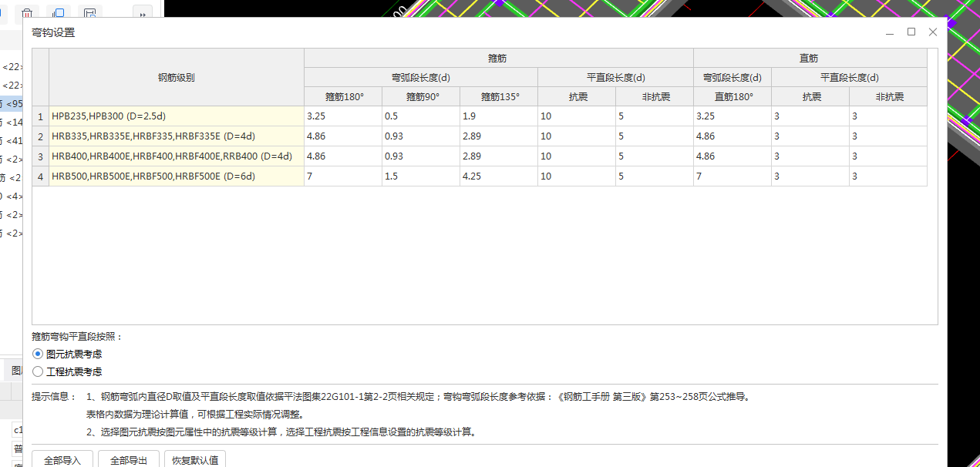Screen dimensions: 980x467
Task: Click 弯弧段长度(d) header under 箍筋
Action: tap(421, 77)
